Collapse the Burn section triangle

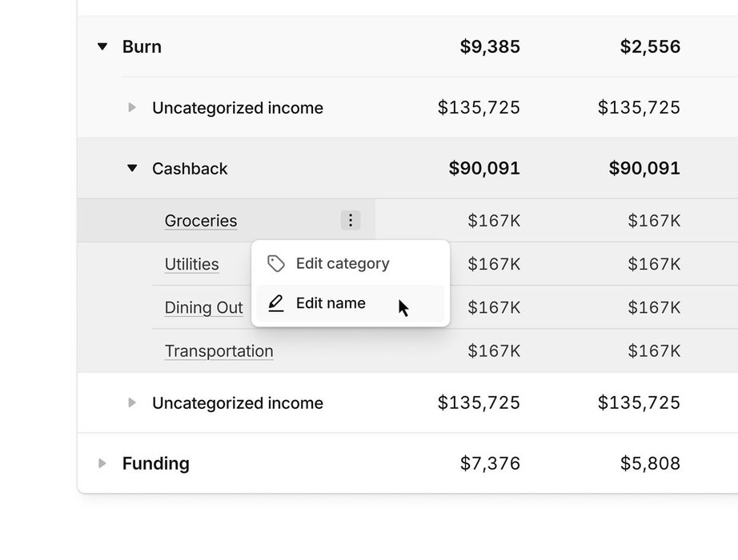tap(102, 47)
